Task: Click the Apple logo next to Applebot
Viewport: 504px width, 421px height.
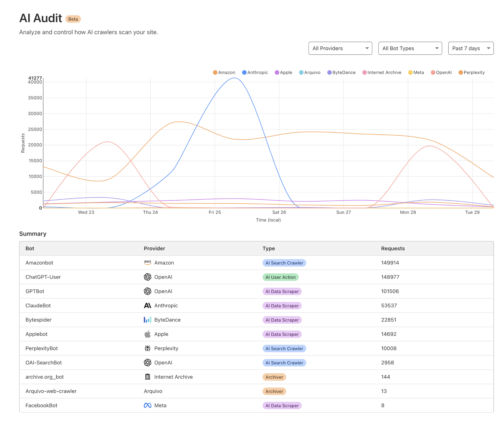Action: (x=147, y=334)
